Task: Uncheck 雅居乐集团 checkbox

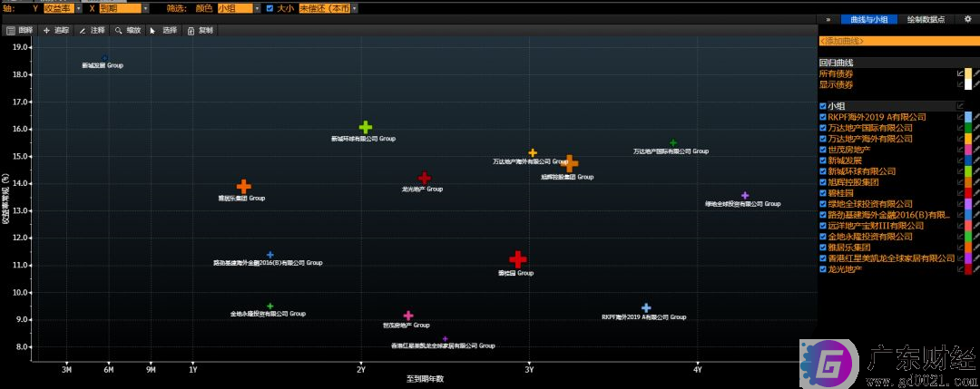Action: (823, 248)
